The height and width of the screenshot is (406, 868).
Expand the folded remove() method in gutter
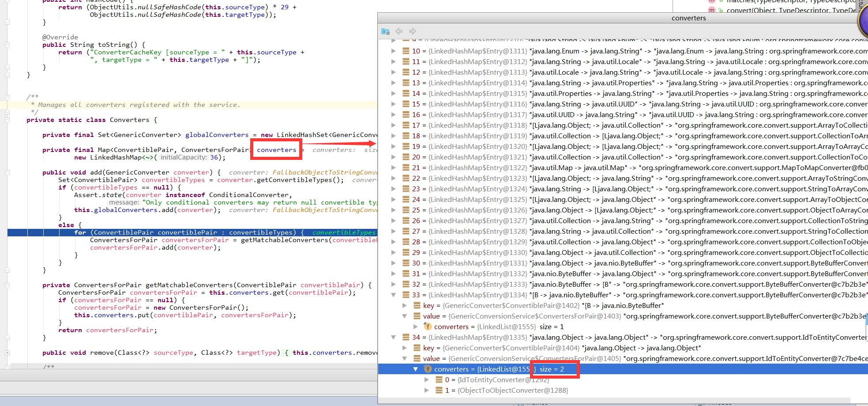click(x=7, y=353)
